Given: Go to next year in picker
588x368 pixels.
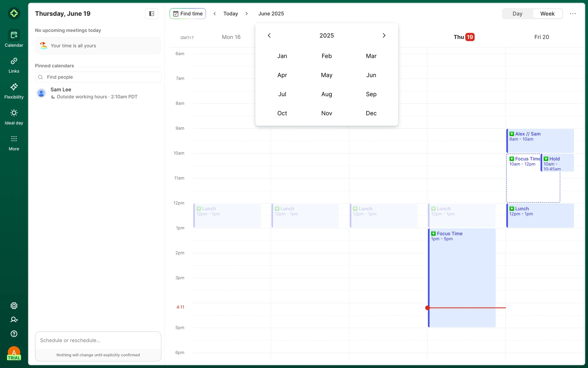Looking at the screenshot, I should 384,36.
